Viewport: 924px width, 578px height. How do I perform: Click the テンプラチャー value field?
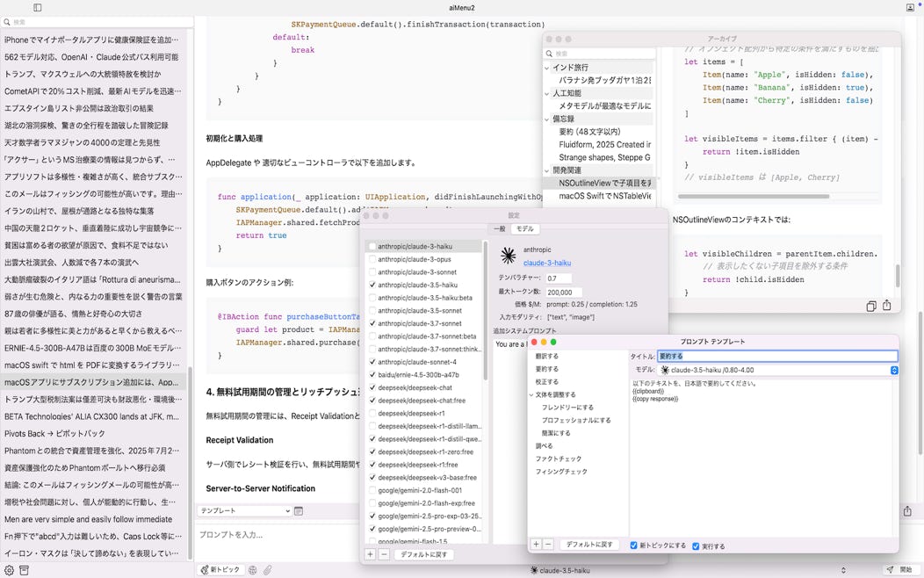pos(558,278)
